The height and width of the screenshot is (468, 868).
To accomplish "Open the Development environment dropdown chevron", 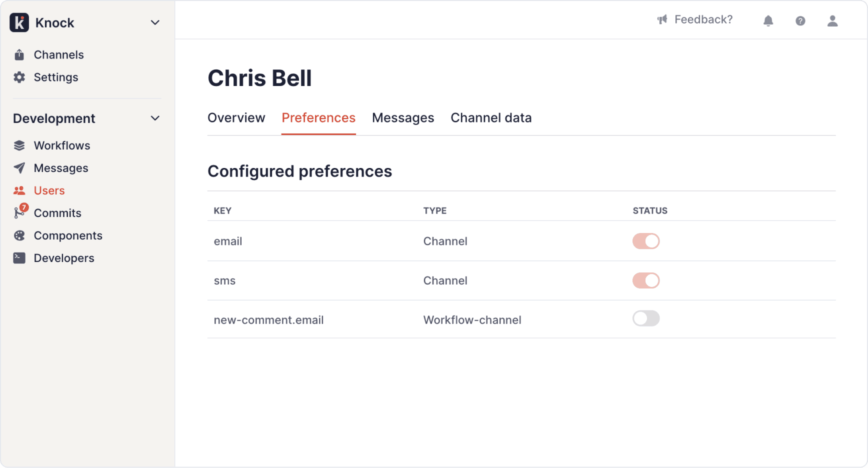I will tap(155, 118).
